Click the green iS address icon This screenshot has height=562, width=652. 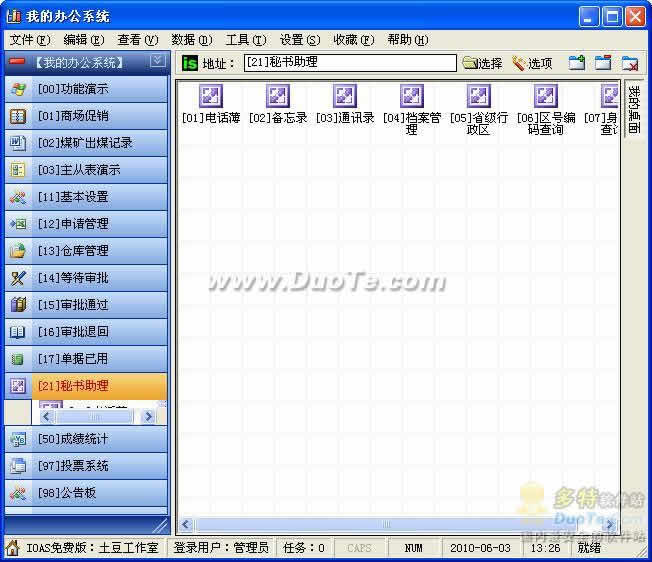(x=190, y=63)
